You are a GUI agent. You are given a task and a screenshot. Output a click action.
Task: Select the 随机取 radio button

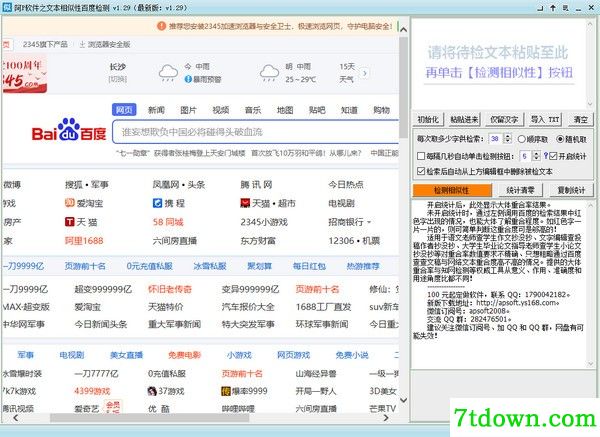click(560, 139)
